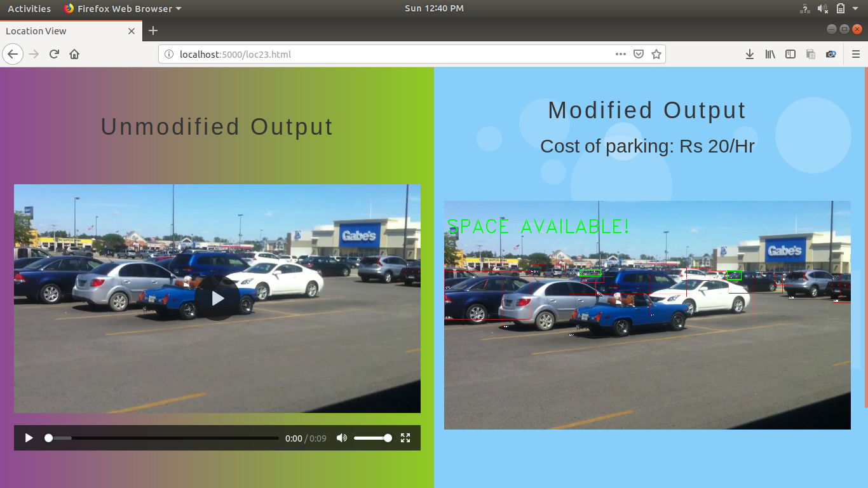Save page to Pocket
868x488 pixels.
tap(639, 54)
